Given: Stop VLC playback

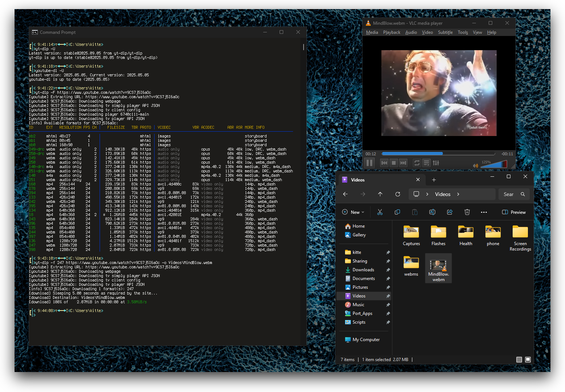Looking at the screenshot, I should coord(394,163).
